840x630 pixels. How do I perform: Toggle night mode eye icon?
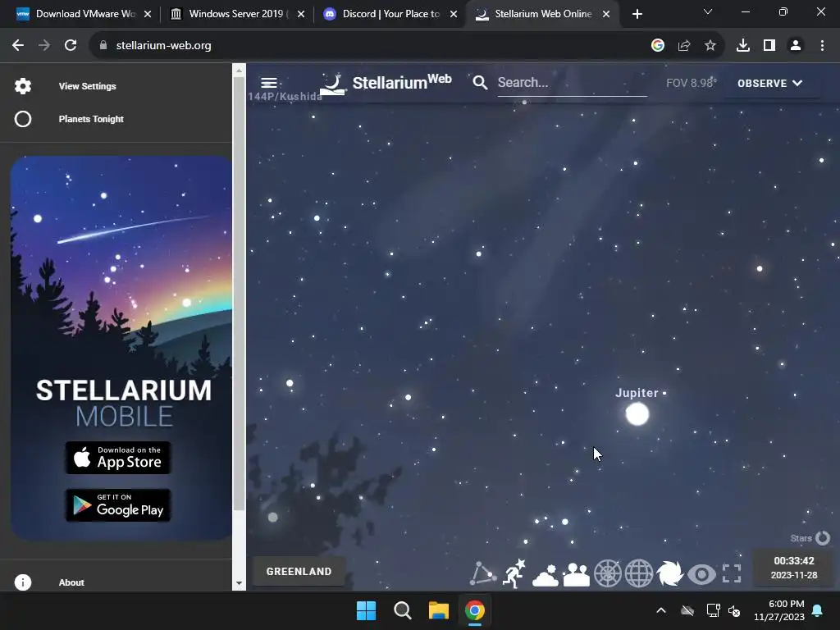click(x=701, y=574)
